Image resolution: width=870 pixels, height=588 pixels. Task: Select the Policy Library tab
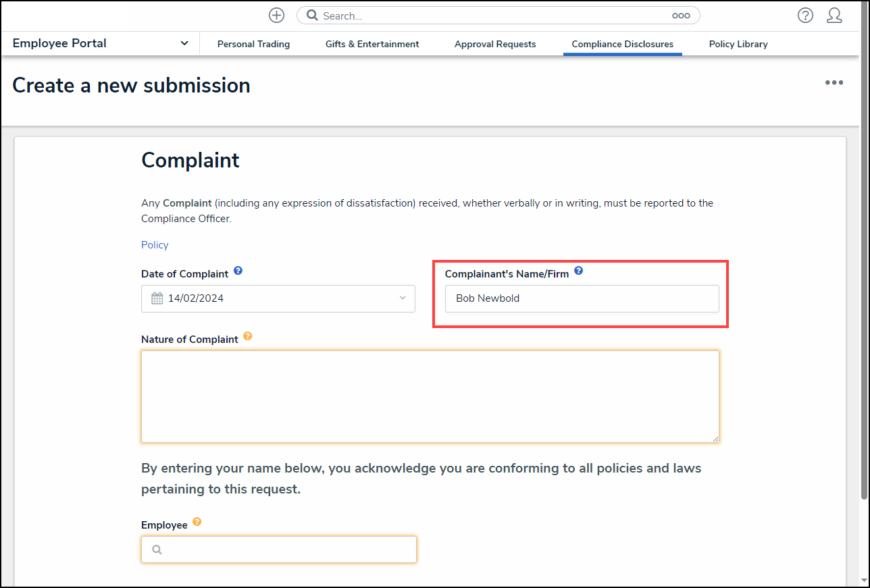click(738, 44)
